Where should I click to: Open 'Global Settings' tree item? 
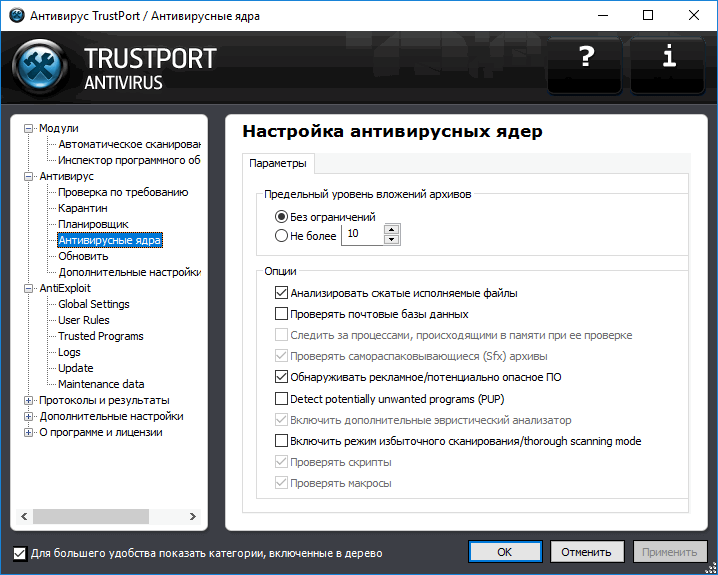coord(94,304)
